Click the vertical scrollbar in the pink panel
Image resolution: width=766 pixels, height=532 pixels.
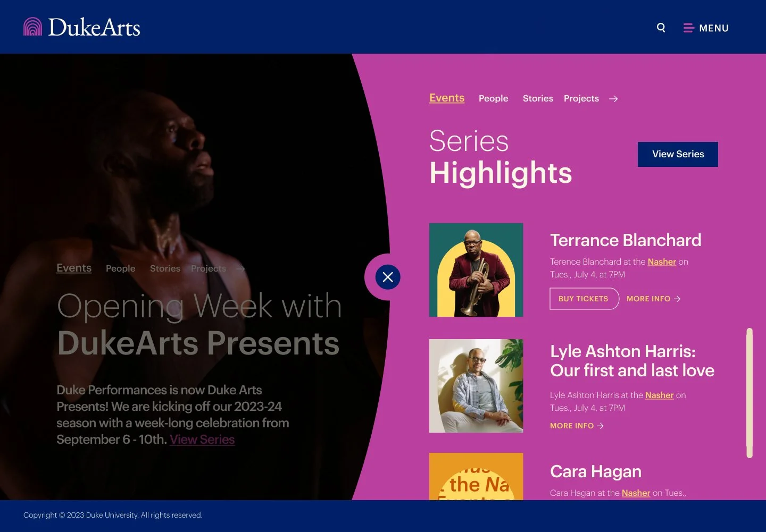[x=750, y=393]
